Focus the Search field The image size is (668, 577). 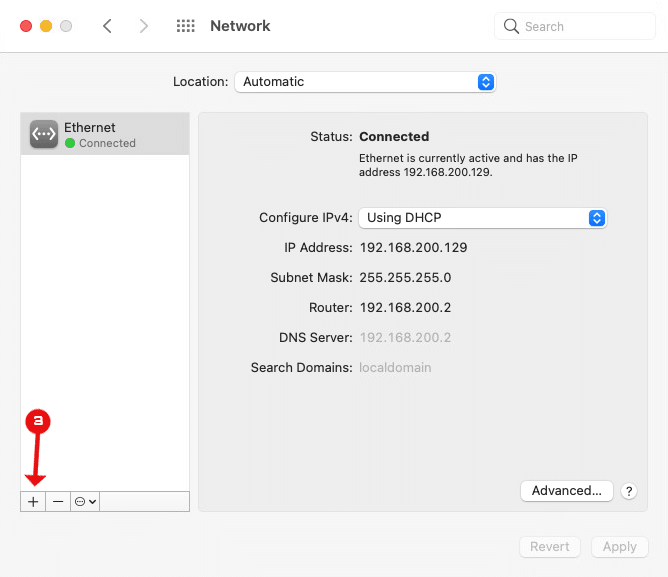[575, 26]
